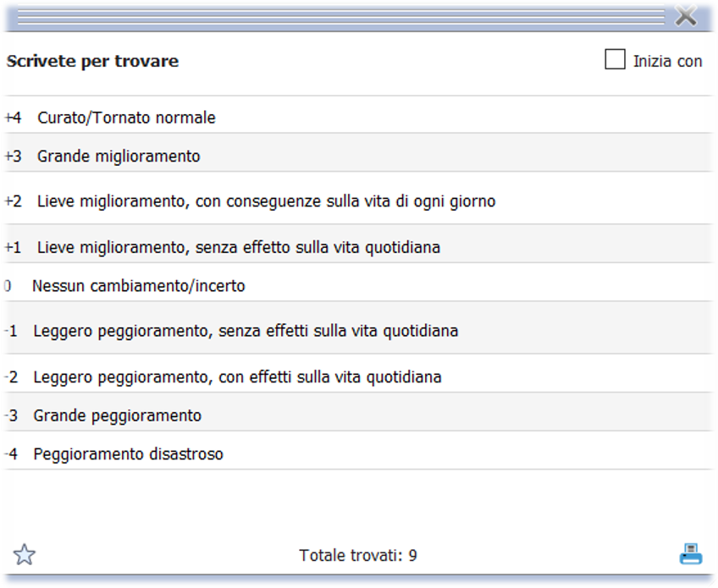
Task: Click the 'Scrivete per trovare' search field
Action: coord(296,62)
